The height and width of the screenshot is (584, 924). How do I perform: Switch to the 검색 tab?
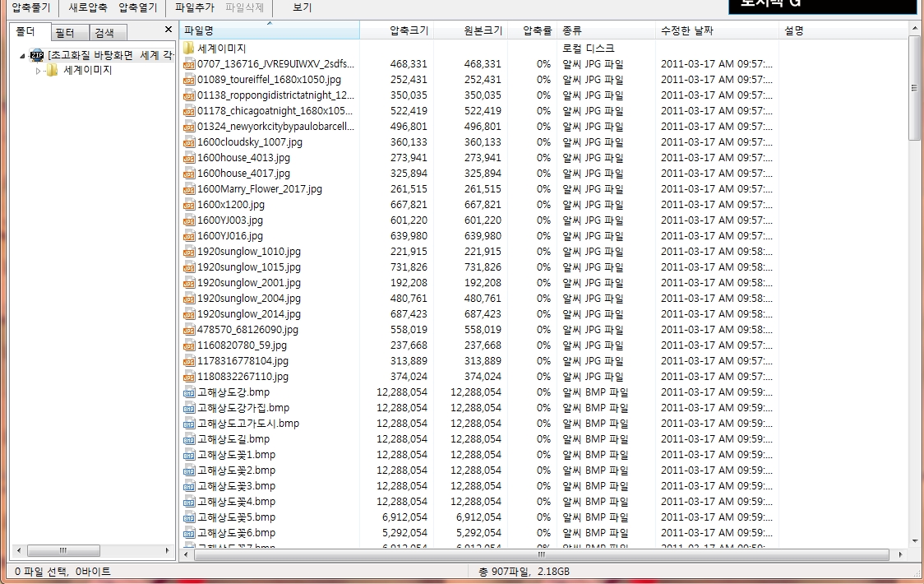104,33
